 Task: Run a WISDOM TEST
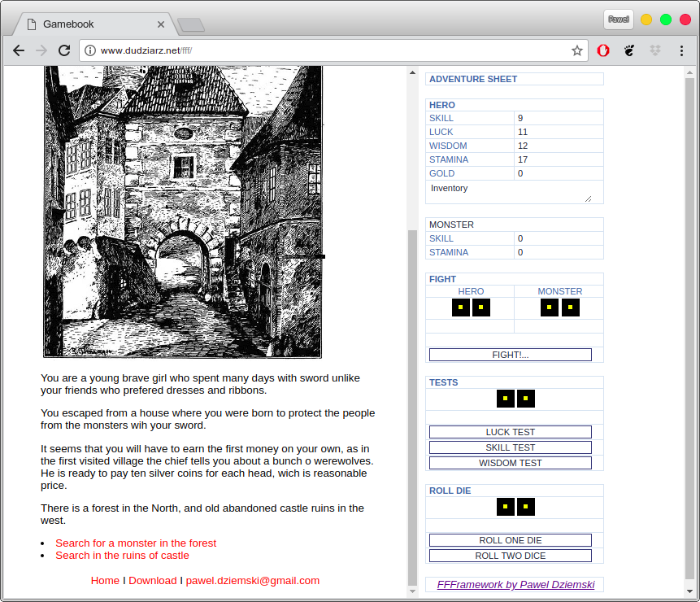coord(511,462)
